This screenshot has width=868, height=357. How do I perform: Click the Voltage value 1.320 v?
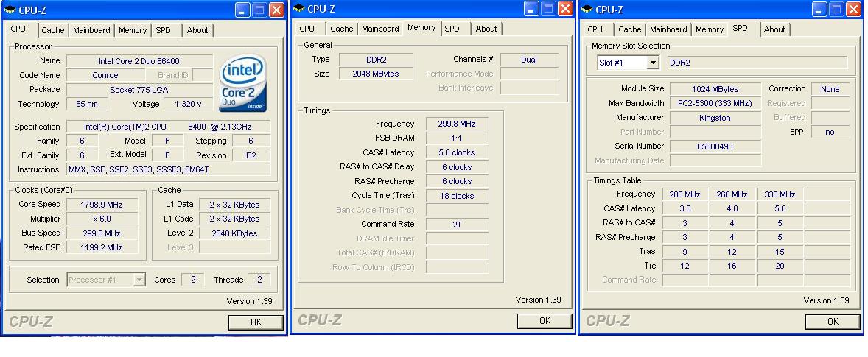pos(188,104)
